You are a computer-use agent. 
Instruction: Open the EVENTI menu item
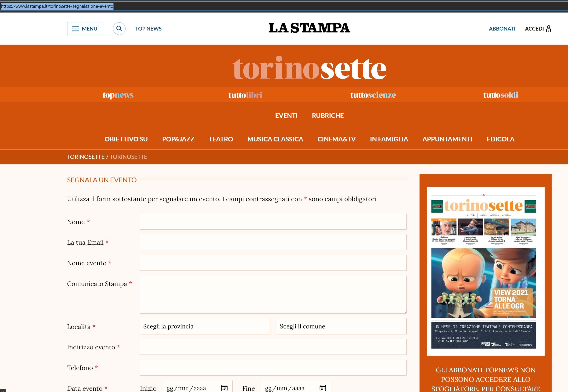pyautogui.click(x=286, y=116)
